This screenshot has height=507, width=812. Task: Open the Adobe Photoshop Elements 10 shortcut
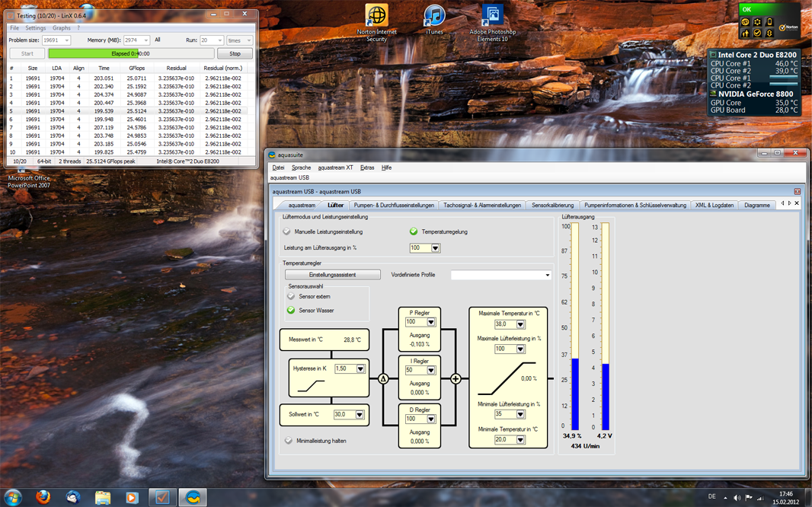click(493, 16)
